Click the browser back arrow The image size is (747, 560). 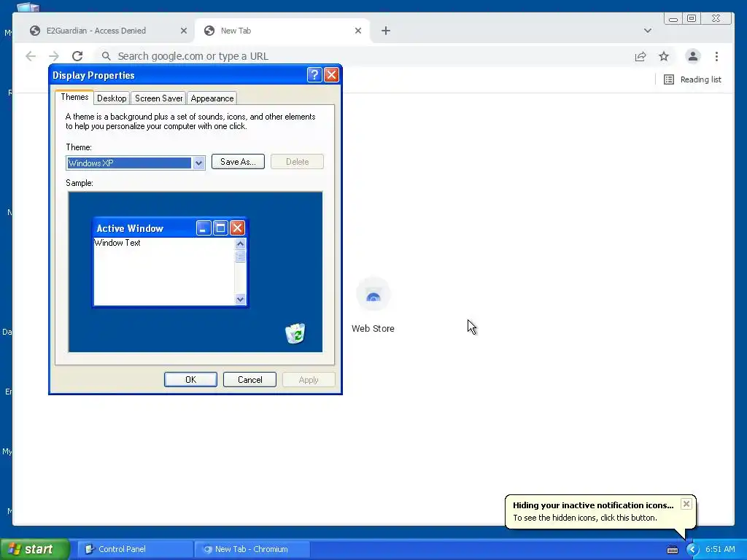(31, 56)
